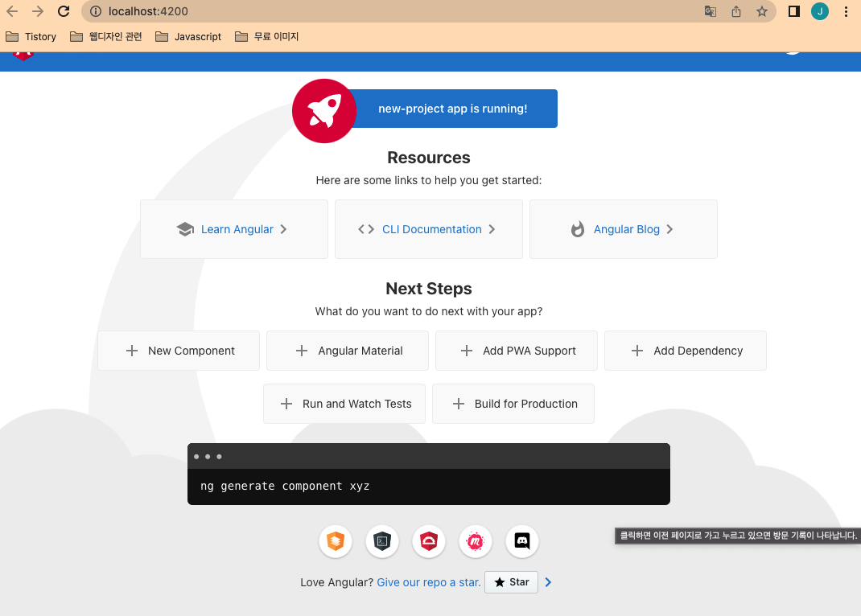Select the Add Dependency button
Image resolution: width=861 pixels, height=616 pixels.
coord(686,351)
